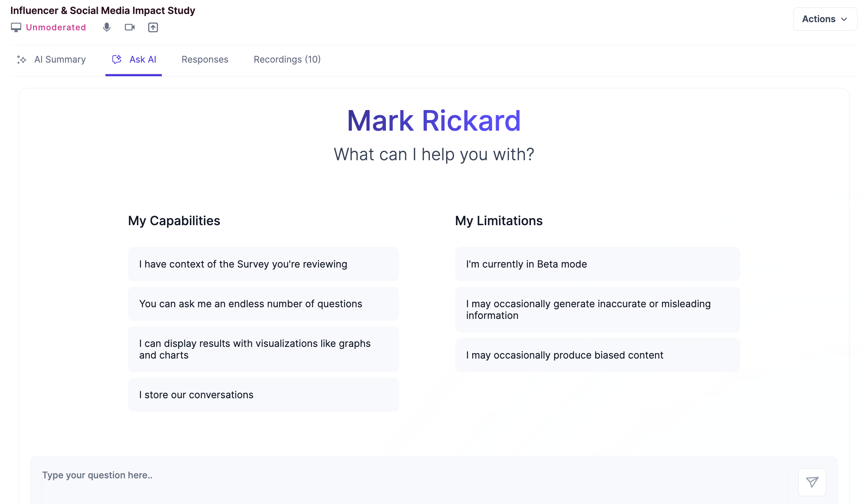Switch to the AI Summary tab
This screenshot has width=862, height=504.
point(60,59)
